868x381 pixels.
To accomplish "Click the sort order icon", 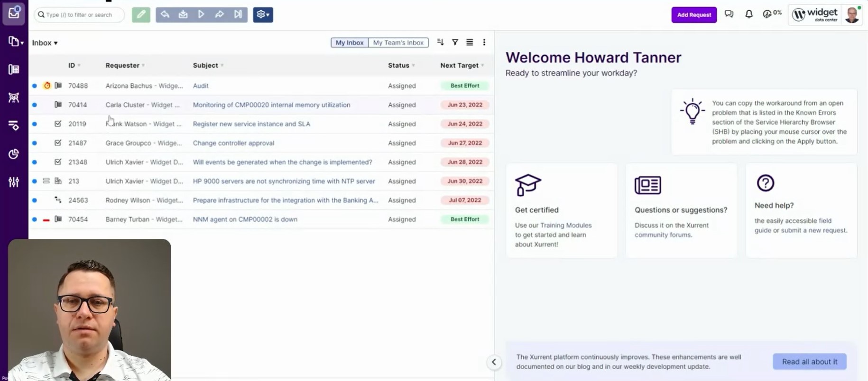I will coord(440,42).
